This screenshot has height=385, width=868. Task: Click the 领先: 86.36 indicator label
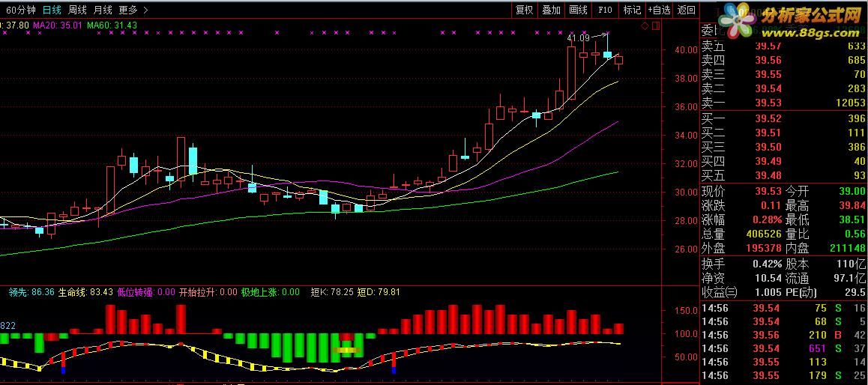(31, 292)
